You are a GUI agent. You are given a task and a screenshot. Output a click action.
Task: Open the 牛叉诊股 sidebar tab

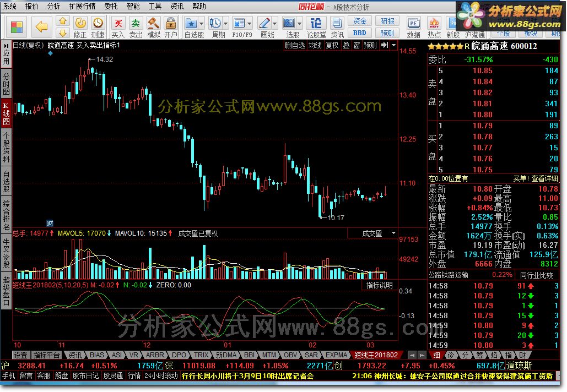[x=6, y=253]
